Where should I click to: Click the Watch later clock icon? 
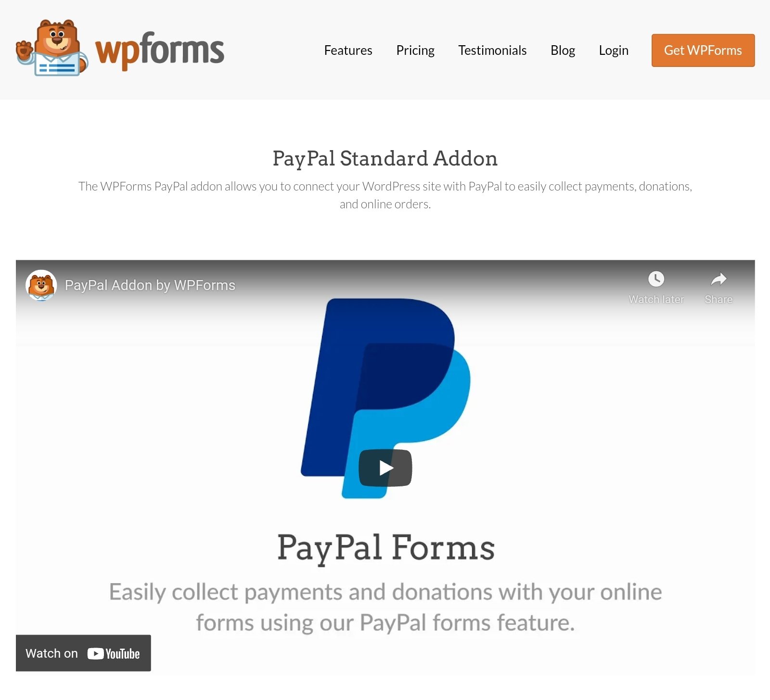coord(656,279)
